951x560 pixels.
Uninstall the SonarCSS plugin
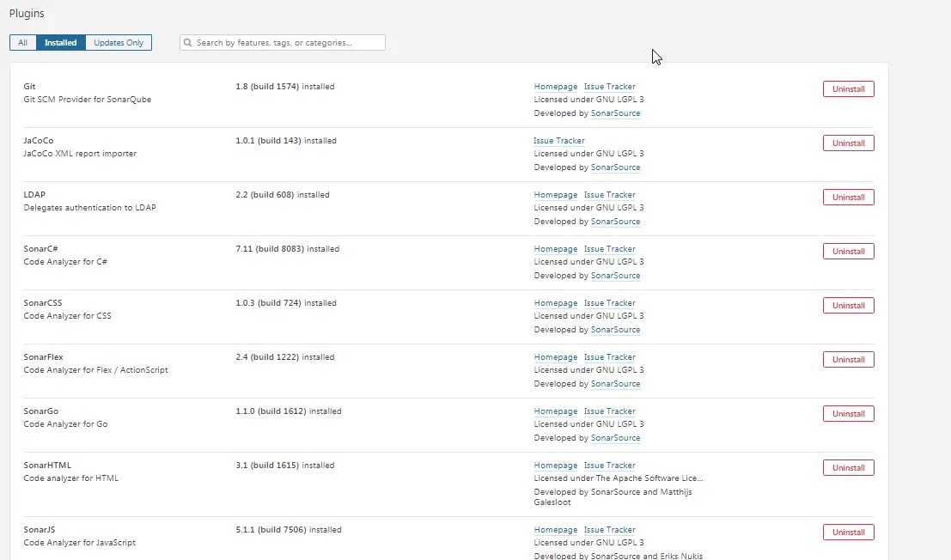849,306
